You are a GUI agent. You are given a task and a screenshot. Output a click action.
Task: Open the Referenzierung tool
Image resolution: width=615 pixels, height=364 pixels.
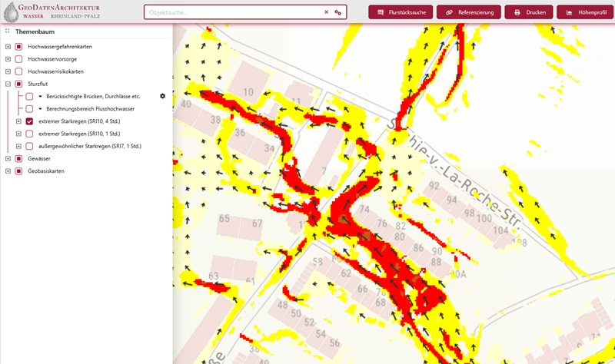(x=469, y=12)
